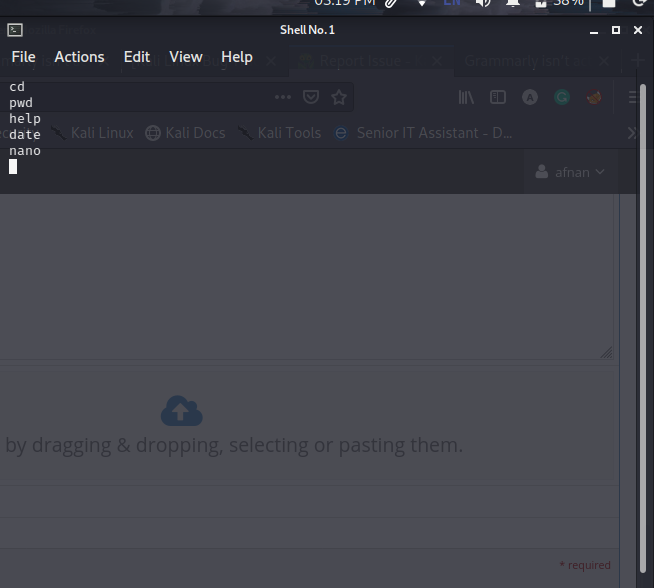
Task: Open the View menu
Action: coord(185,57)
